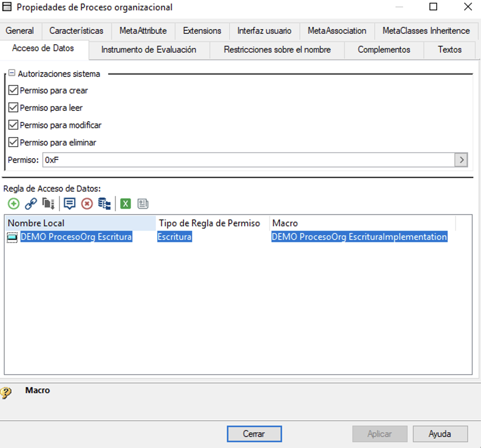The image size is (481, 448).
Task: Switch to 'Restricciones sobre el nombre' tab
Action: pos(277,50)
